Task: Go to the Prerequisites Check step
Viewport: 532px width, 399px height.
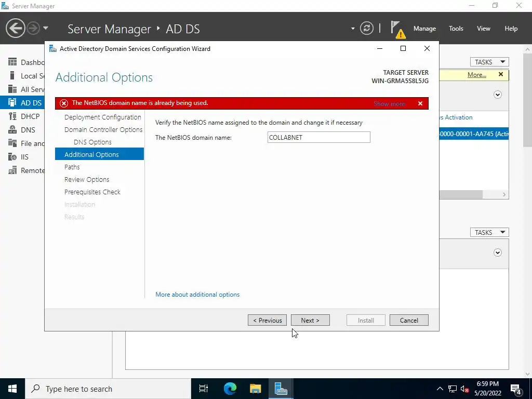Action: pos(92,192)
